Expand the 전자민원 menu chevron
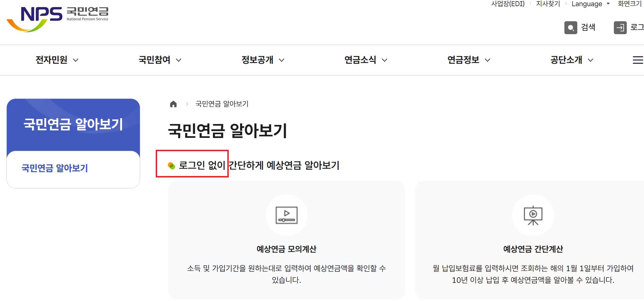 tap(76, 60)
